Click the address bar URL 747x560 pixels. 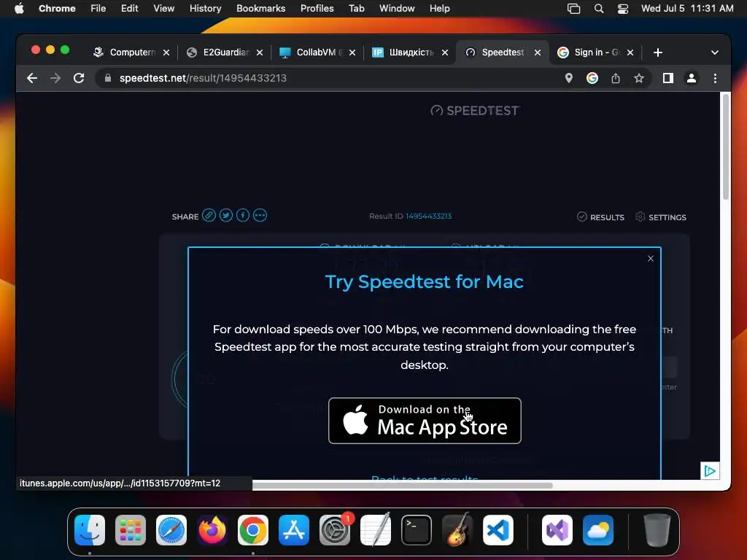tap(203, 78)
